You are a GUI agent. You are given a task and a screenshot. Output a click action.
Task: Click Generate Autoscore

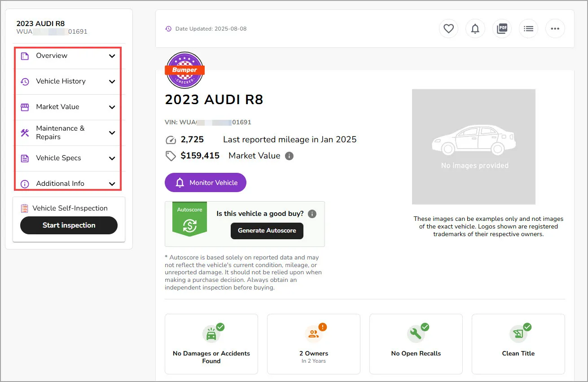(267, 231)
